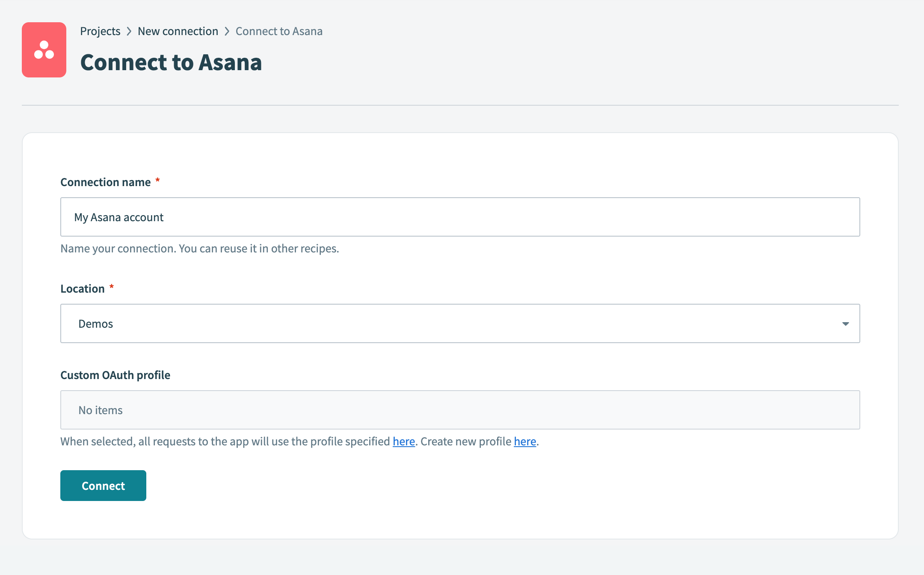Click the Projects breadcrumb link
The height and width of the screenshot is (575, 924).
point(100,31)
